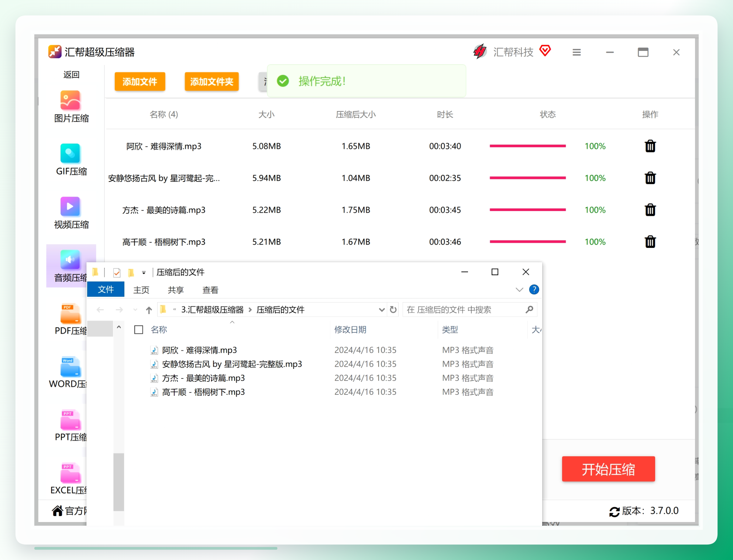Sort Explorer files by 类型 column
The width and height of the screenshot is (733, 560).
coord(450,329)
